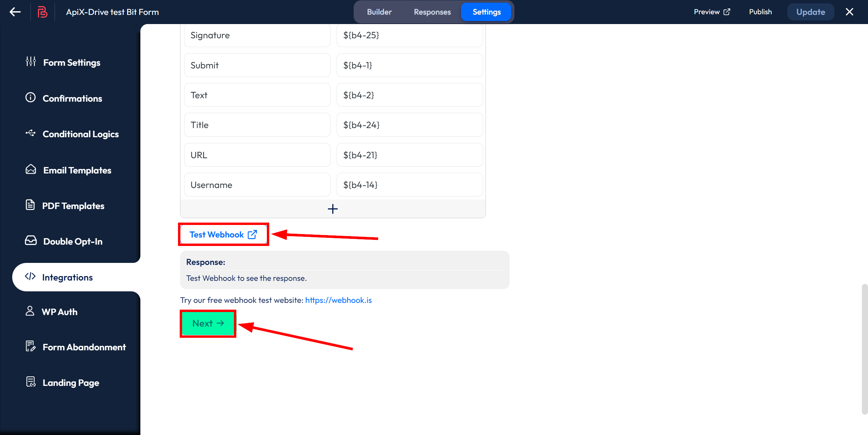This screenshot has width=868, height=435.
Task: Click the Test Webhook button
Action: 224,233
